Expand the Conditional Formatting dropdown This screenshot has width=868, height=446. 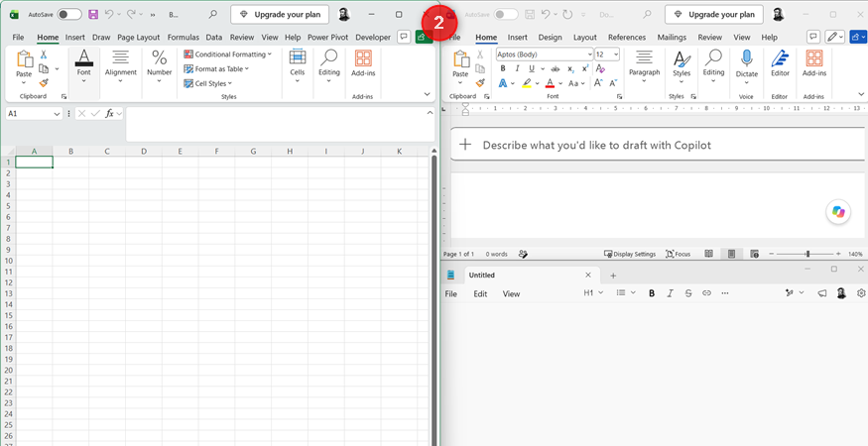pyautogui.click(x=227, y=55)
